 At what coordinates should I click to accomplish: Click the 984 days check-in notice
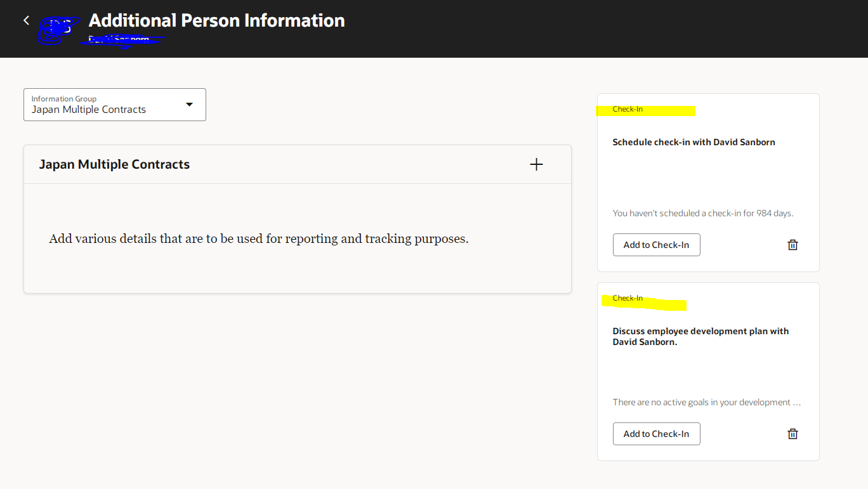tap(703, 213)
